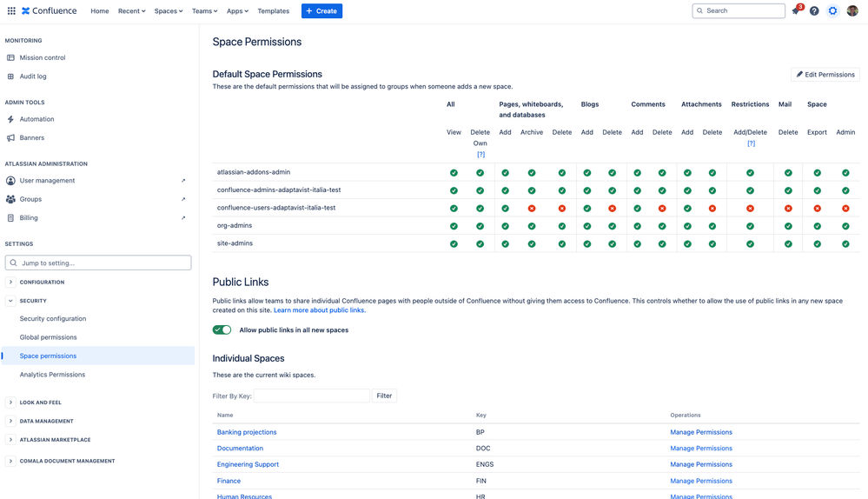Click the Create button
Viewport: 868px width, 499px height.
[x=321, y=11]
